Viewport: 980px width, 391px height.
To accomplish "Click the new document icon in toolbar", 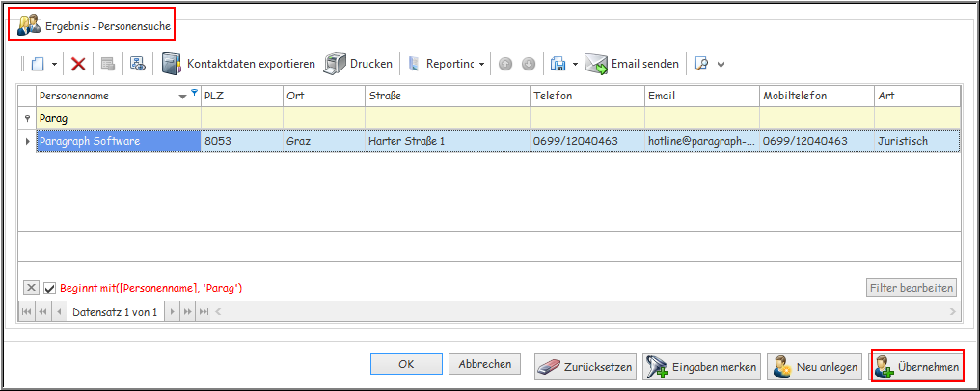I will (37, 64).
